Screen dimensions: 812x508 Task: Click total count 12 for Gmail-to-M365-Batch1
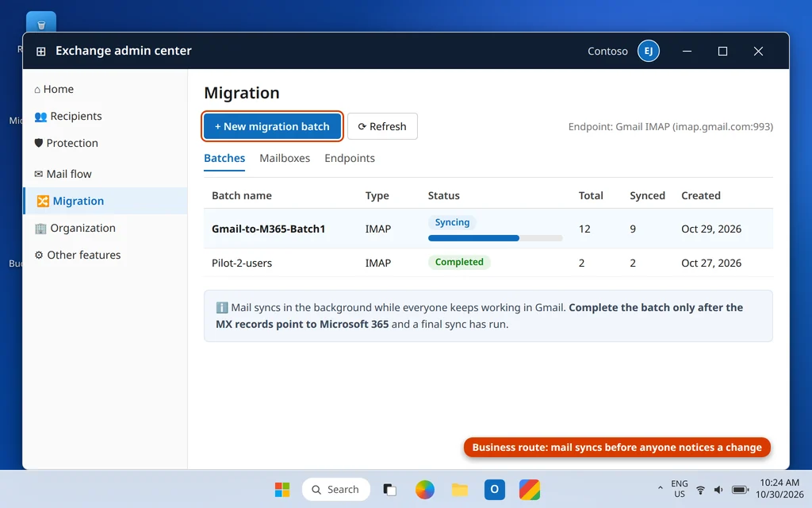[584, 229]
